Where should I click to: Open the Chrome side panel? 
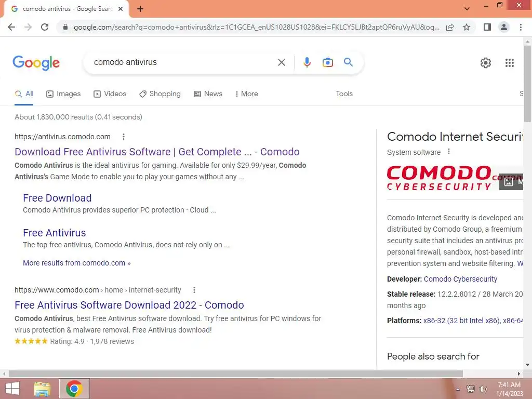point(487,27)
